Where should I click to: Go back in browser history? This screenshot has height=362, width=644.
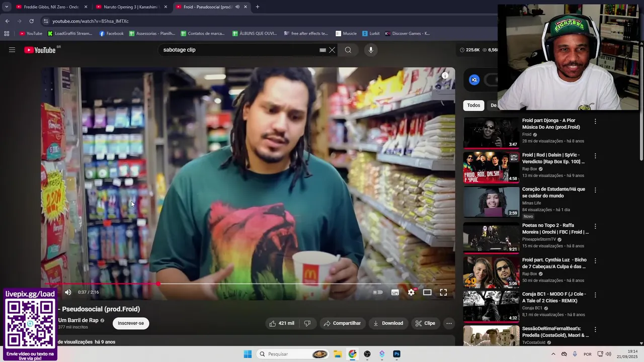pos(7,21)
